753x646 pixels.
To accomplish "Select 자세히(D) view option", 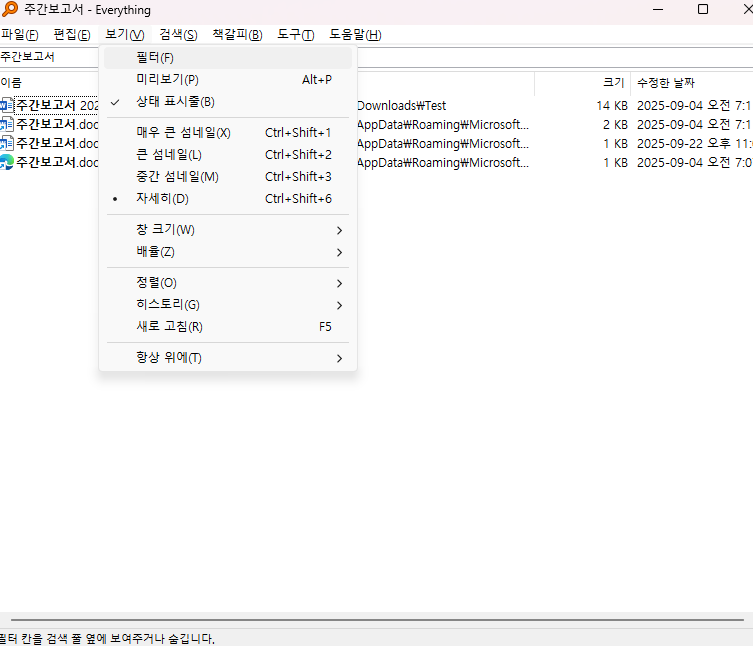I will point(228,198).
